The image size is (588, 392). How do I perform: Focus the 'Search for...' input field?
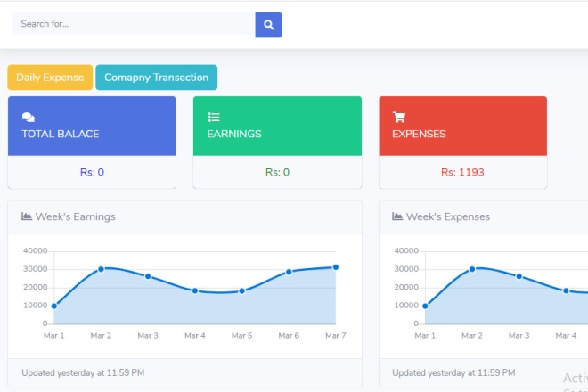click(x=135, y=24)
